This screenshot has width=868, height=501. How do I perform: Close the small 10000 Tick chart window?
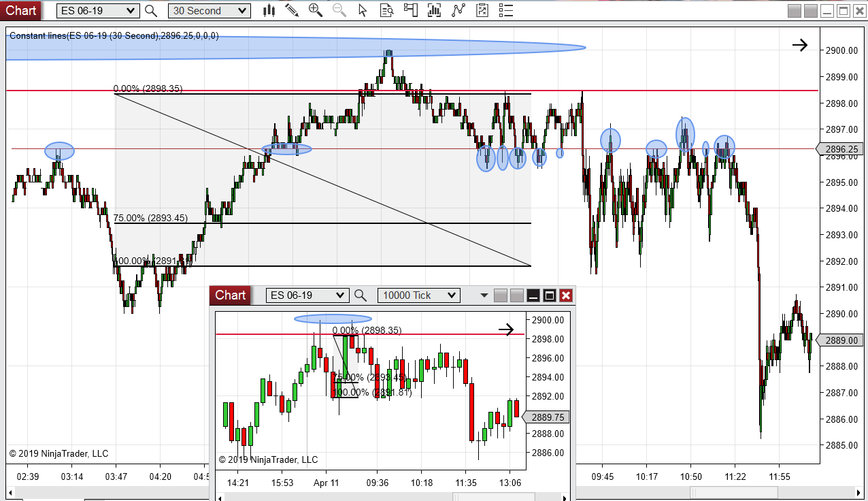(x=566, y=295)
